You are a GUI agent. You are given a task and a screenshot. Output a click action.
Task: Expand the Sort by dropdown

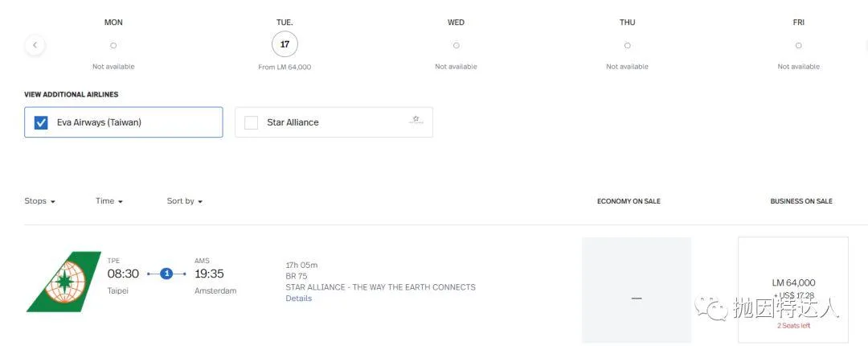click(184, 201)
